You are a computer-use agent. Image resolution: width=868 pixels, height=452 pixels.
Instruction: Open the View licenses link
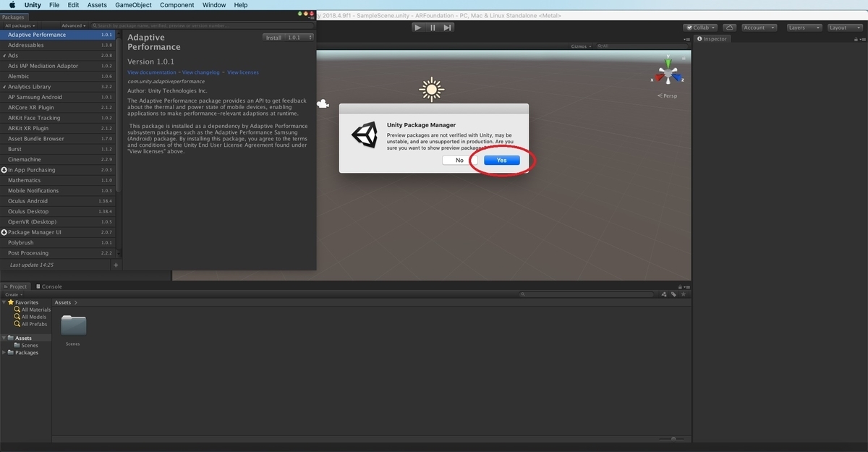(243, 72)
